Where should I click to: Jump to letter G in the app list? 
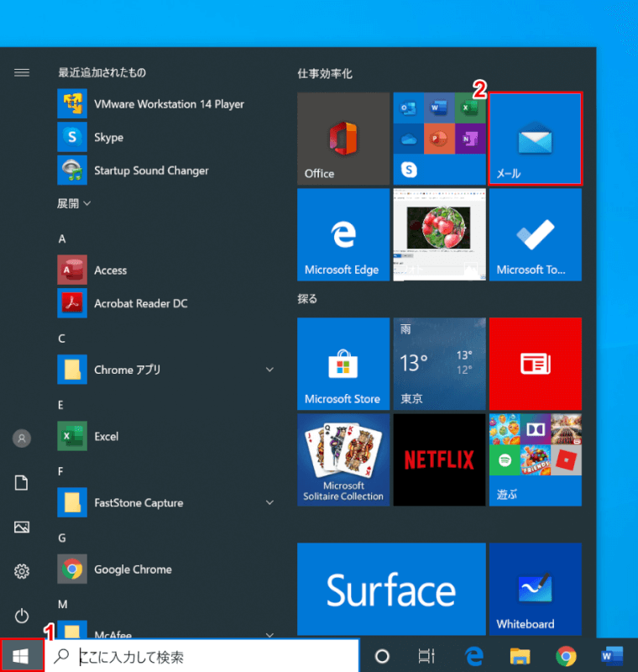(x=62, y=538)
